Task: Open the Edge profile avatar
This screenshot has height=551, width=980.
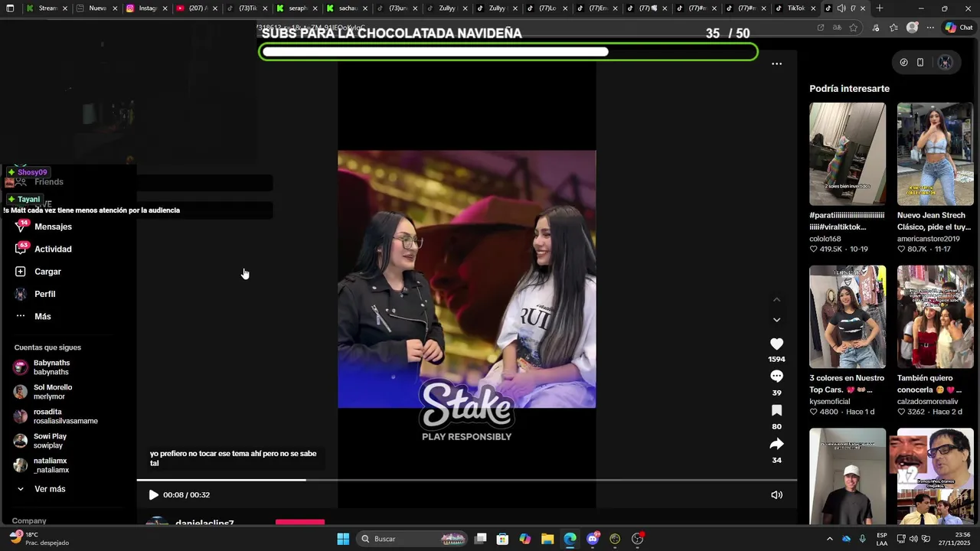Action: (x=912, y=28)
